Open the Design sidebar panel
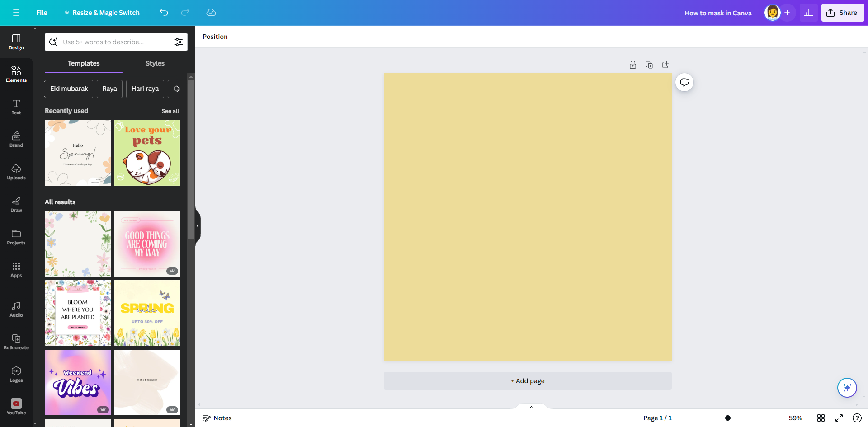The width and height of the screenshot is (868, 427). pyautogui.click(x=16, y=42)
